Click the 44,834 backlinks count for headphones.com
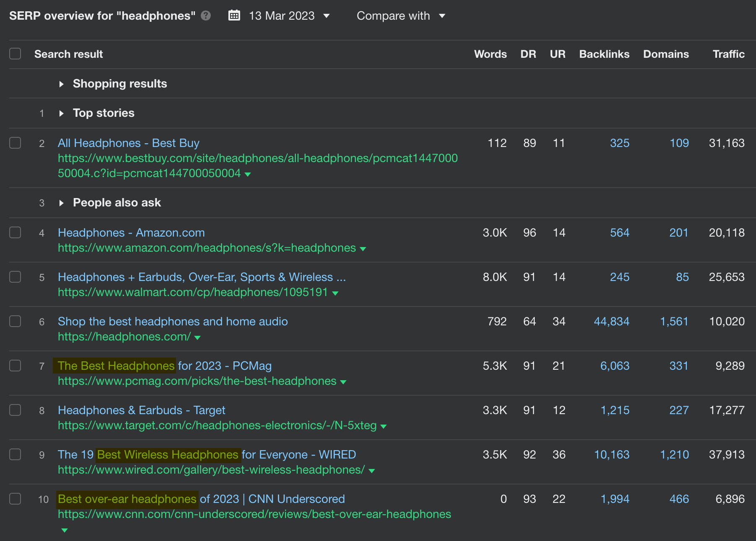This screenshot has height=541, width=756. [x=611, y=321]
